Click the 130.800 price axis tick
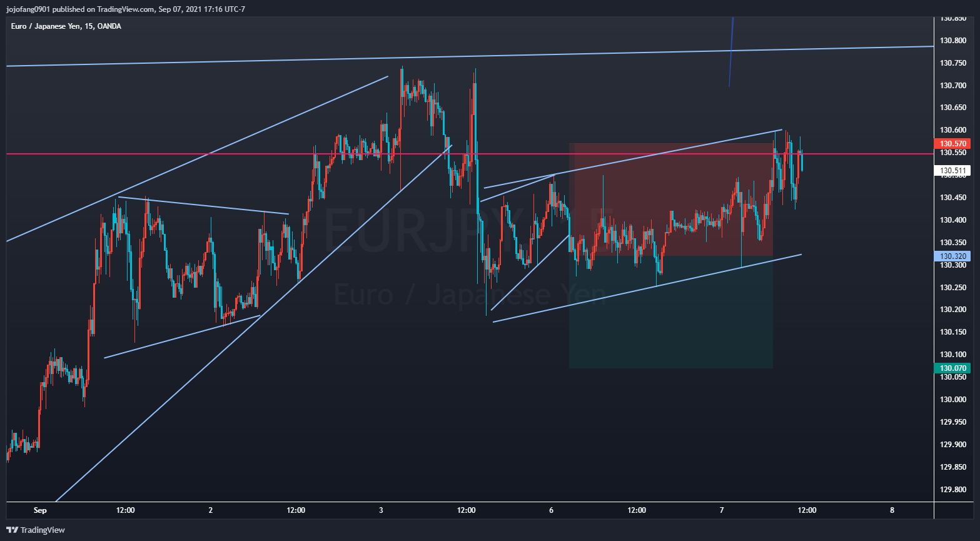Screen dimensions: 980x541 point(952,41)
